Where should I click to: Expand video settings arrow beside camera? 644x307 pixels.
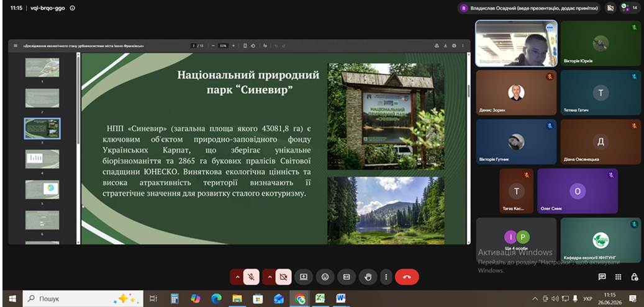click(270, 277)
